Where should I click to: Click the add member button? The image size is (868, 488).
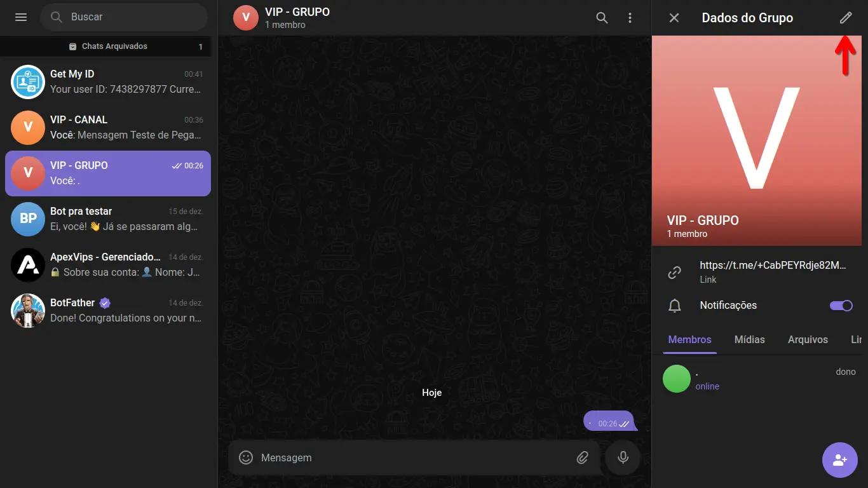pyautogui.click(x=839, y=459)
